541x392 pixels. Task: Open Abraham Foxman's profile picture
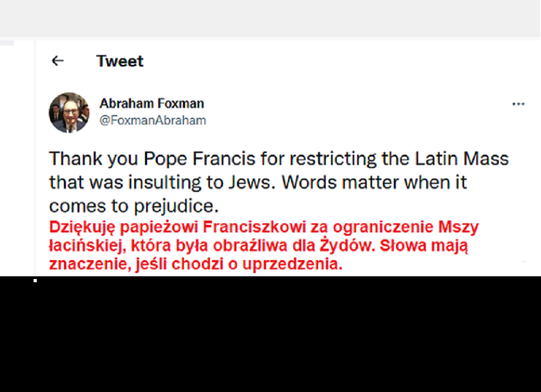pyautogui.click(x=69, y=112)
